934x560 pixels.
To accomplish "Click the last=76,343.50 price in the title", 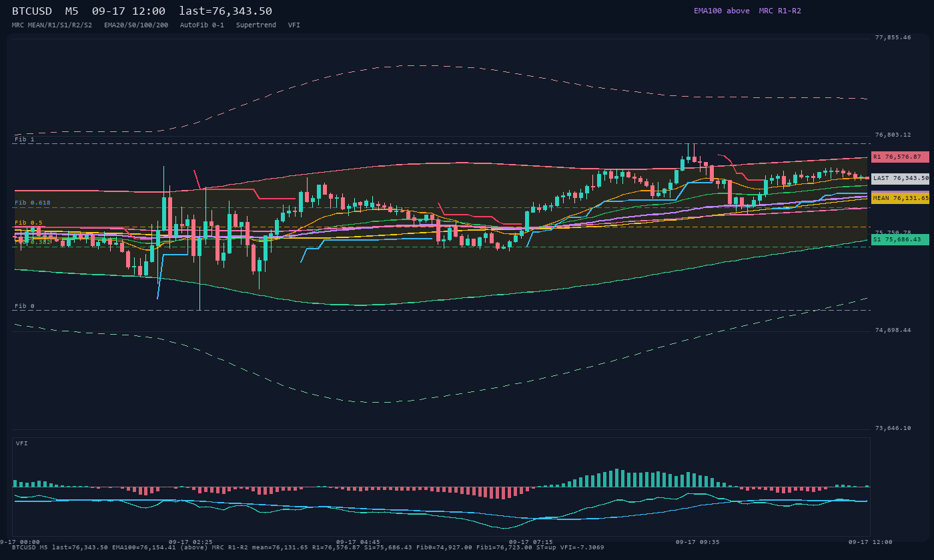I will [225, 11].
